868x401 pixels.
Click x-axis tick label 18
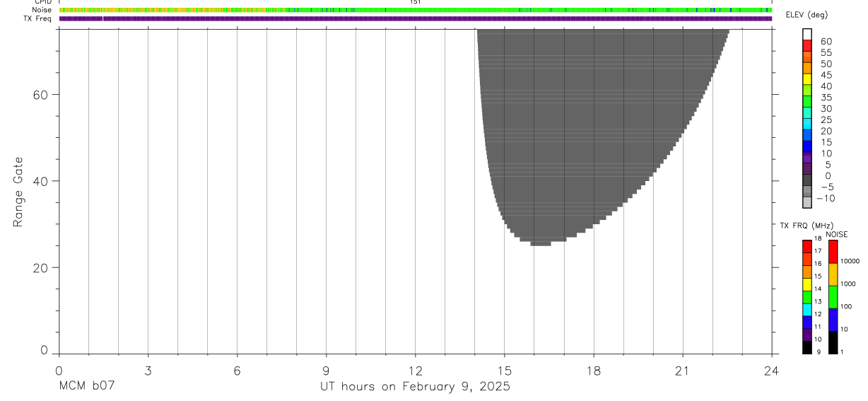pos(594,370)
